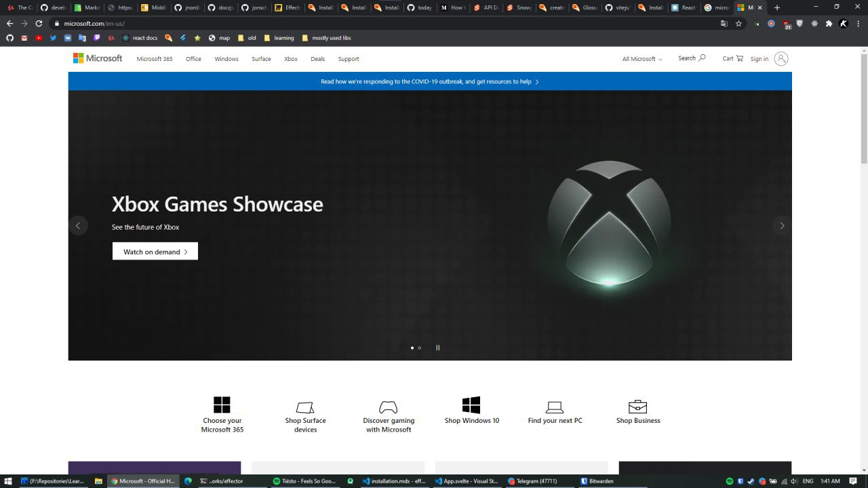The width and height of the screenshot is (868, 488).
Task: Open the Xbox navigation item
Action: pyautogui.click(x=291, y=59)
